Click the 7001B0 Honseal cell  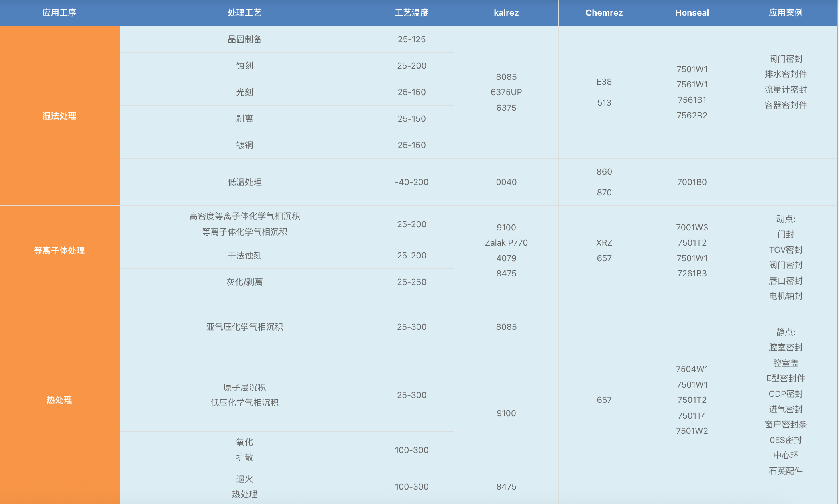point(692,182)
